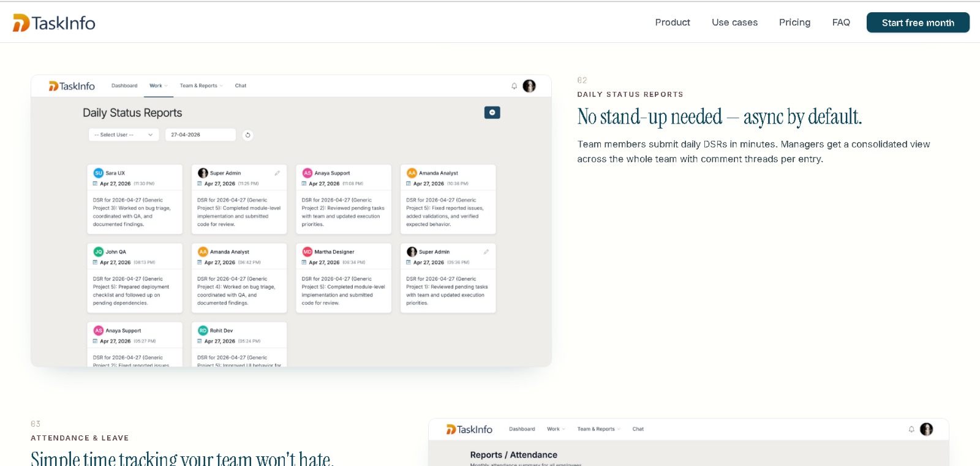Click the user avatar in the Daily Status Reports preview
Viewport: 980px width, 466px height.
(x=529, y=86)
